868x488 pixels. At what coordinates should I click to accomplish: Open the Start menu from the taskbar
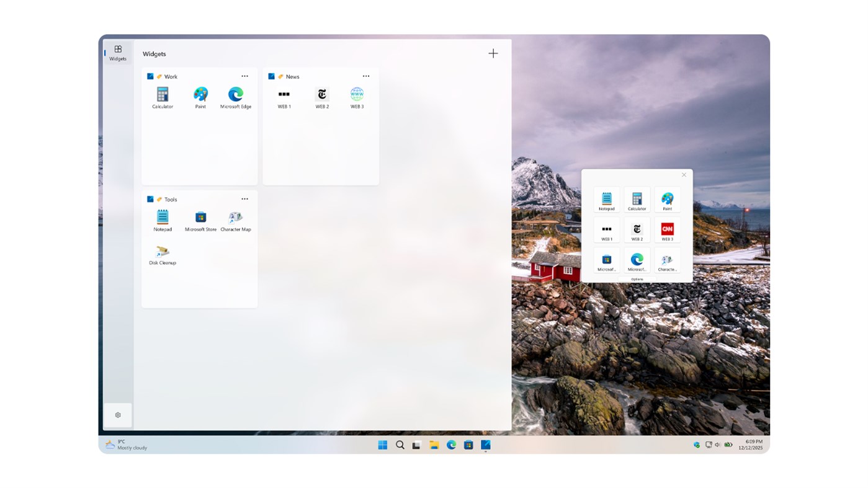(382, 445)
